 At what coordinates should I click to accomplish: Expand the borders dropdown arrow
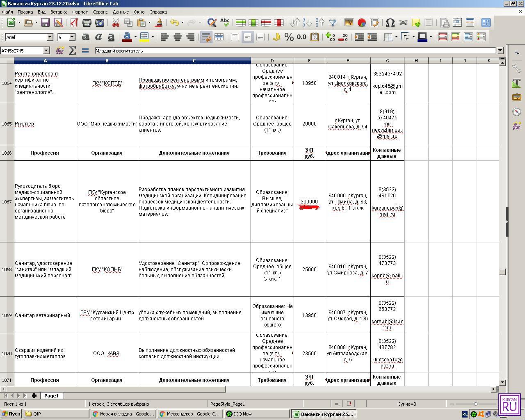pos(396,37)
